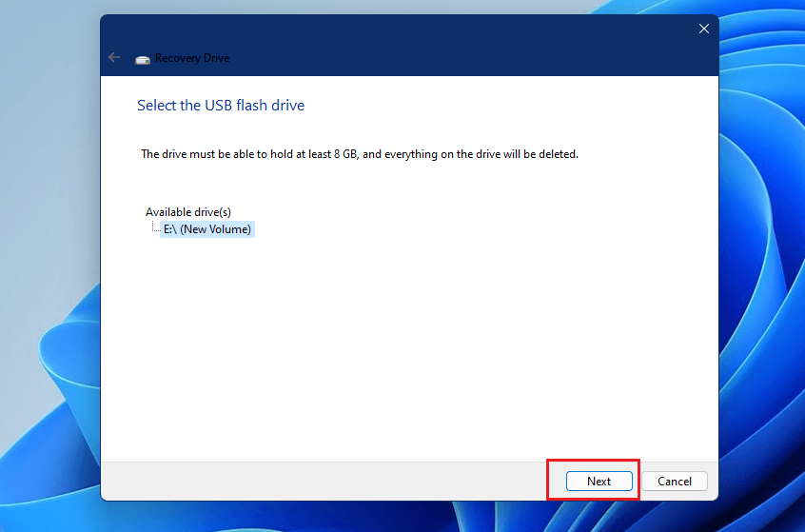Click the "Select the USB flash drive" heading
Viewport: 805px width, 532px height.
tap(221, 106)
